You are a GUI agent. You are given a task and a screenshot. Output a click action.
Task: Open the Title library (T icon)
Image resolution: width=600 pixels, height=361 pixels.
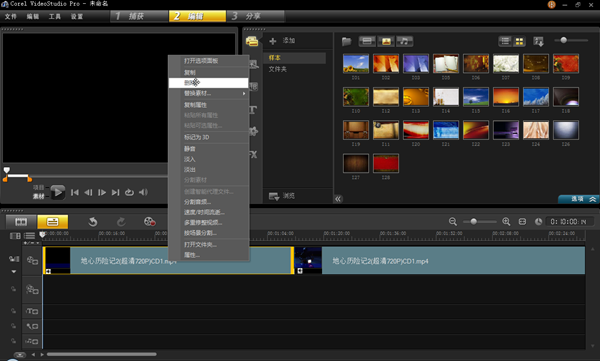click(x=253, y=110)
